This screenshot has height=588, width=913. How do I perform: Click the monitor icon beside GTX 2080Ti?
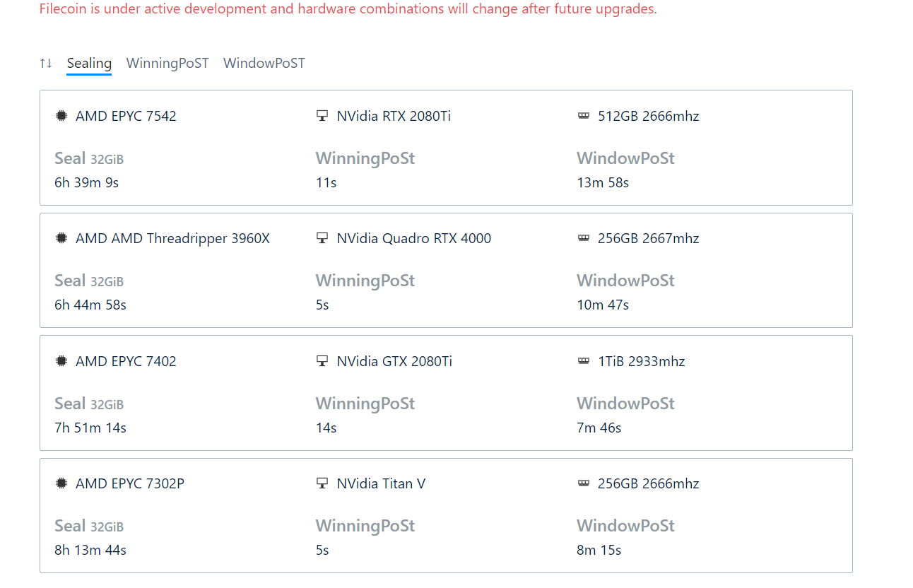[x=322, y=361]
